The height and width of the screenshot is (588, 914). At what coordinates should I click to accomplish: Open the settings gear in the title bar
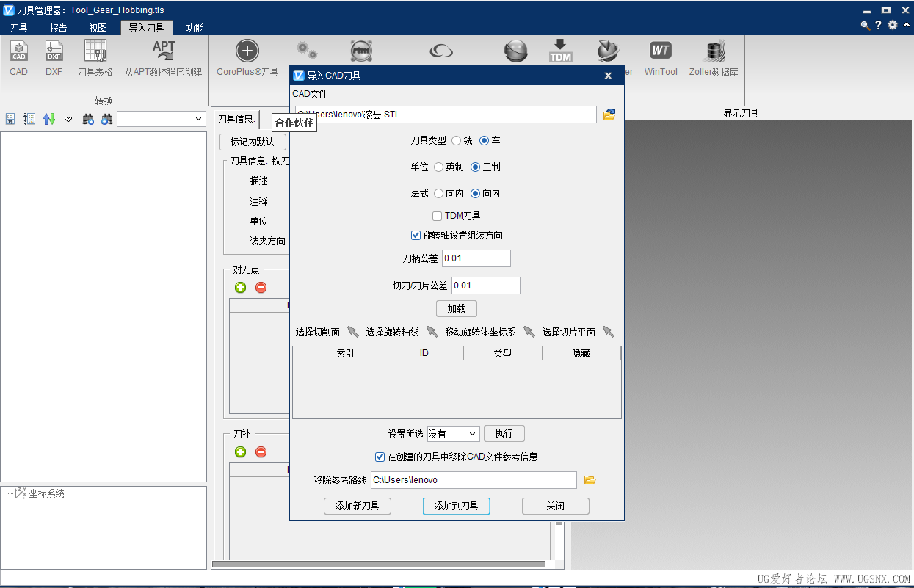(x=893, y=25)
